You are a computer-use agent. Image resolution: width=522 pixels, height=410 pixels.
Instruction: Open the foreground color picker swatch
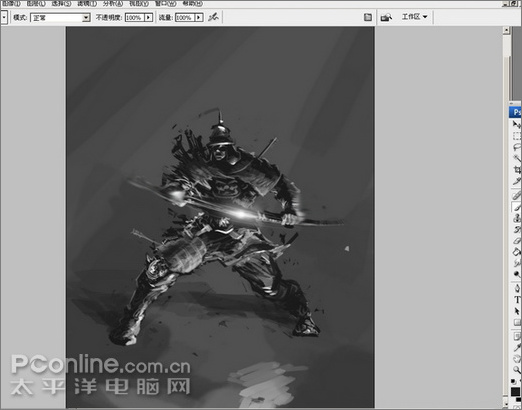tap(515, 392)
